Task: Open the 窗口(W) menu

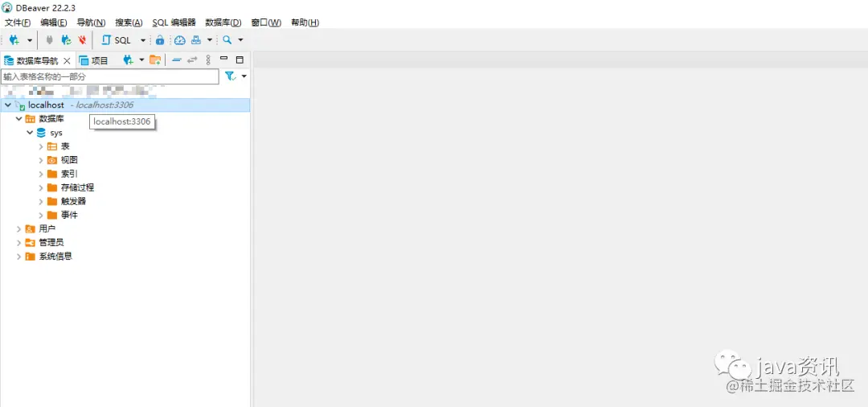Action: coord(266,23)
